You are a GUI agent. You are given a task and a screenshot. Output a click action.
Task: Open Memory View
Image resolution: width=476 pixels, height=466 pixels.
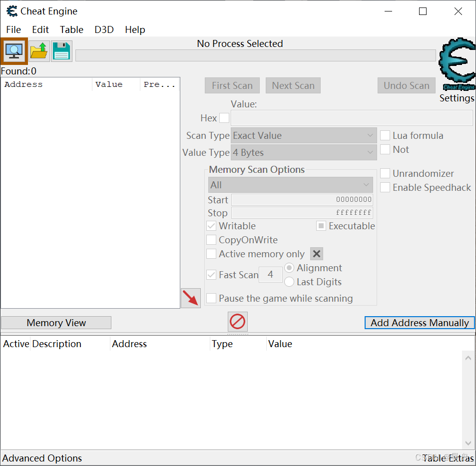pos(56,323)
